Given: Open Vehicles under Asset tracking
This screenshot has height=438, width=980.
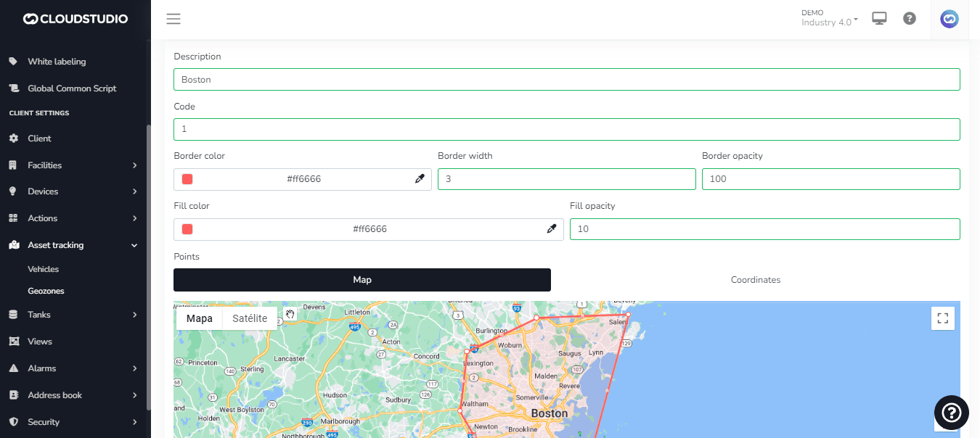Looking at the screenshot, I should [x=44, y=269].
